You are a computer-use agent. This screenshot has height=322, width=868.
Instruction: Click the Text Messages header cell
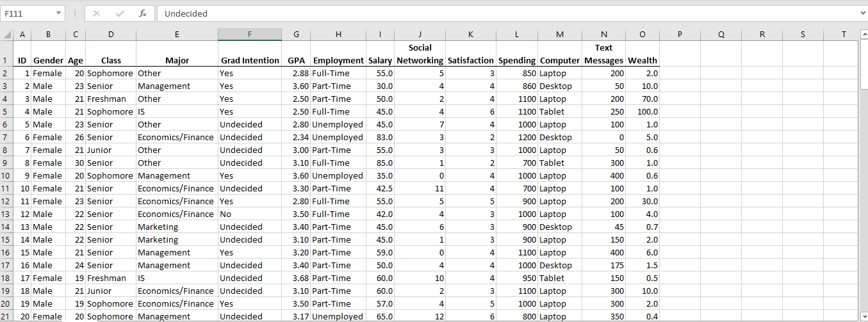(x=603, y=54)
